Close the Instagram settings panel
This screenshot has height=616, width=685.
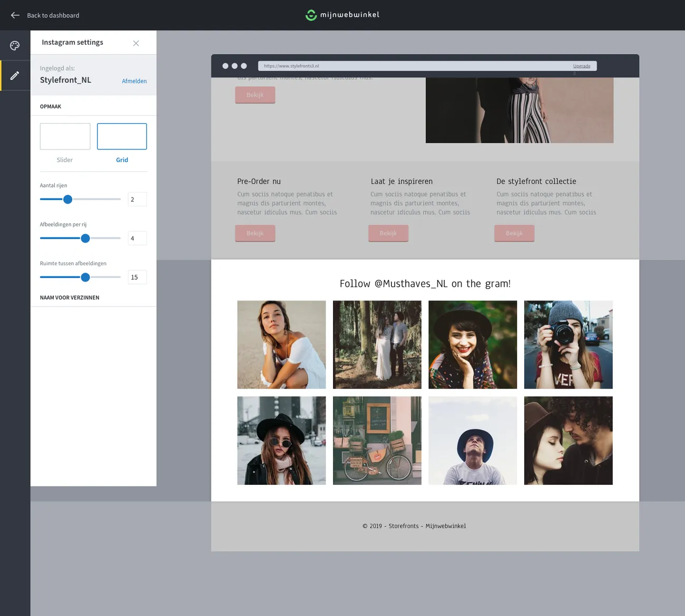pos(136,43)
